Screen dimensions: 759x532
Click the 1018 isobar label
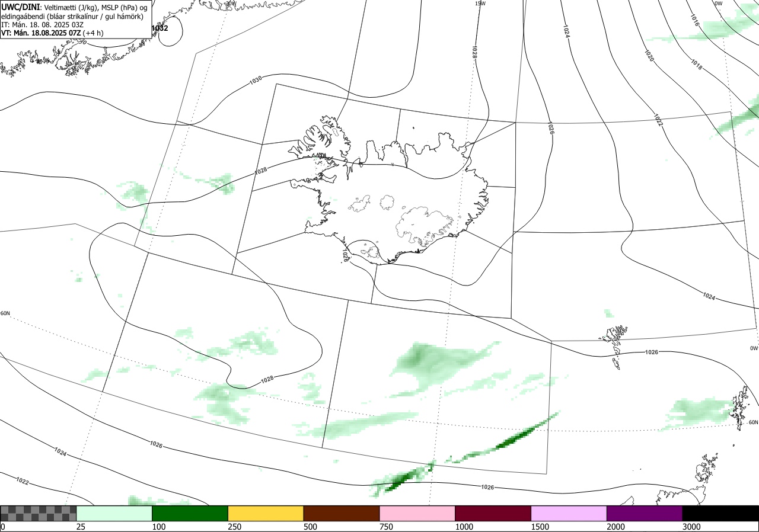(x=696, y=65)
